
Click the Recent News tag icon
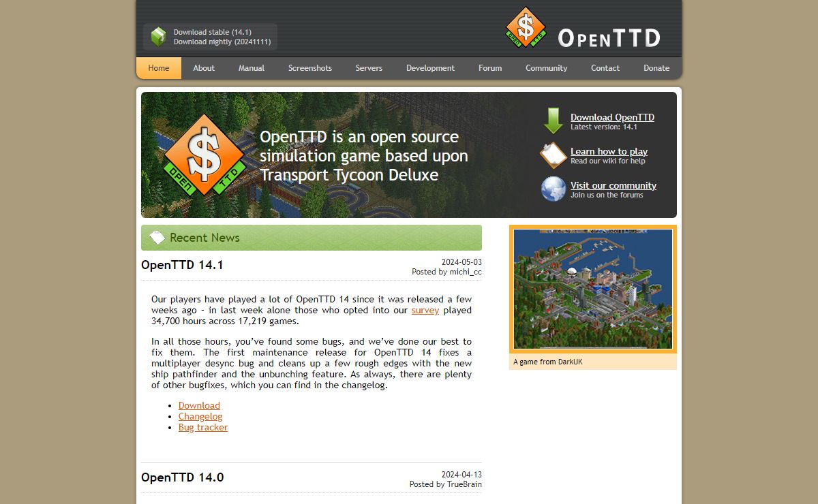(157, 237)
